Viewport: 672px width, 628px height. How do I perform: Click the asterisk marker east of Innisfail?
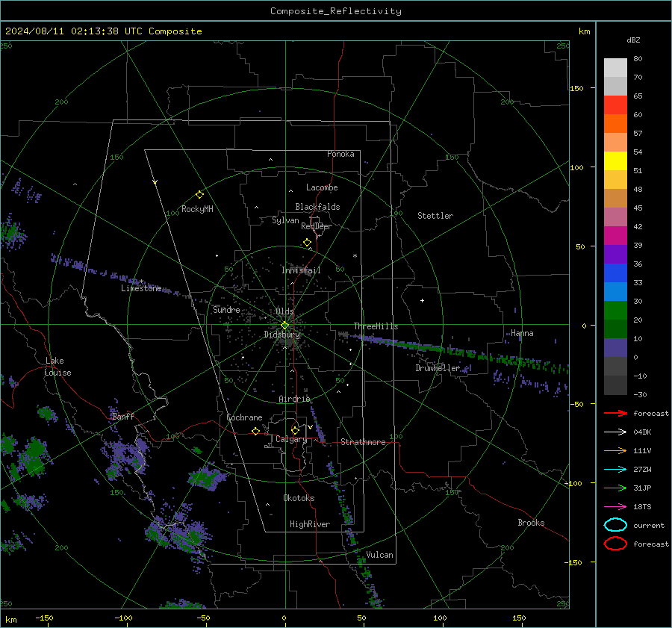coord(355,256)
